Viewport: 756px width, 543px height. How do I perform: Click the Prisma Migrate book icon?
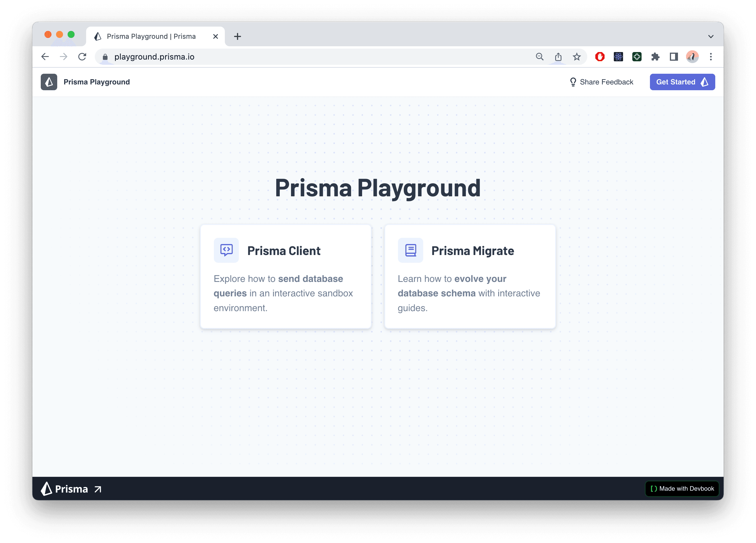pyautogui.click(x=410, y=250)
